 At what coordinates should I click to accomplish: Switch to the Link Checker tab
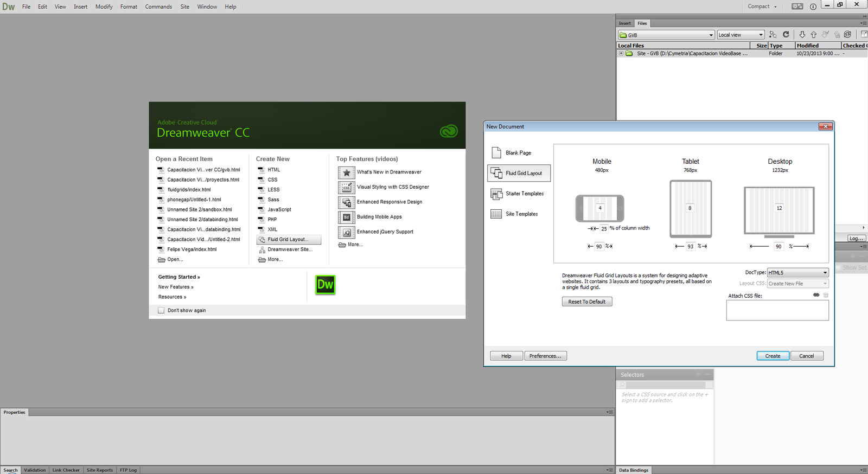pyautogui.click(x=66, y=470)
